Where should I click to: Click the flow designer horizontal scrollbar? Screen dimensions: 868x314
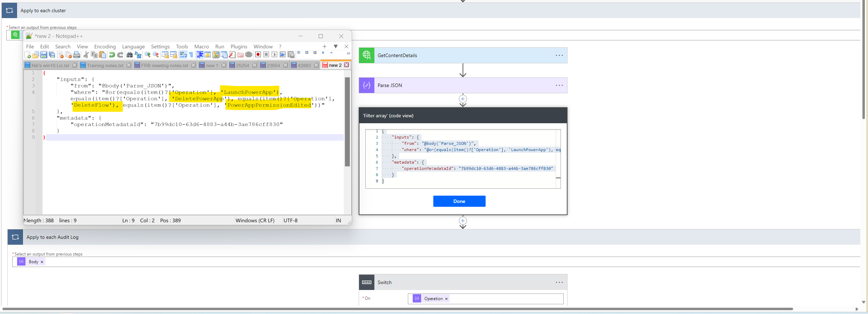pos(397,309)
